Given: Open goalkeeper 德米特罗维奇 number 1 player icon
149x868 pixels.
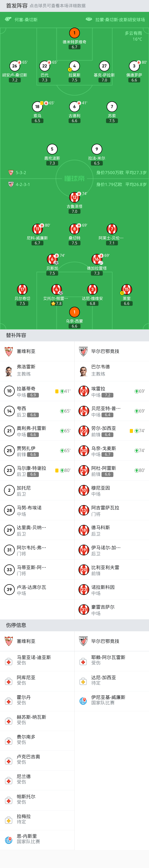Looking at the screenshot, I should (74, 33).
